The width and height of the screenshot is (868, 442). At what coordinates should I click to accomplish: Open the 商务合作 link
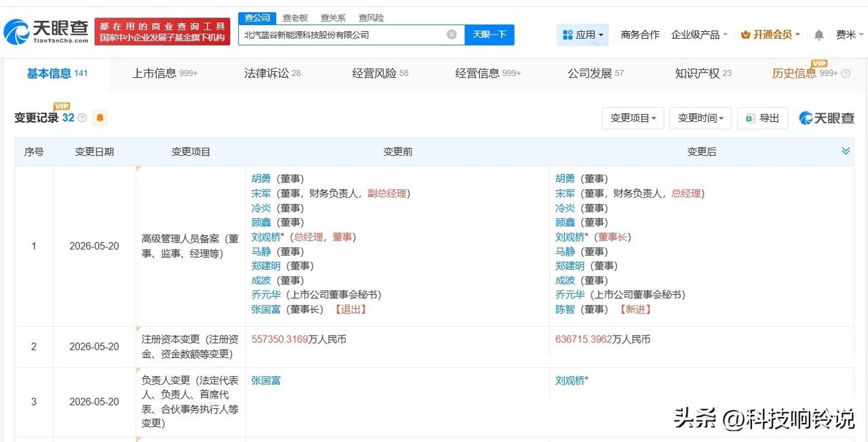pyautogui.click(x=639, y=35)
